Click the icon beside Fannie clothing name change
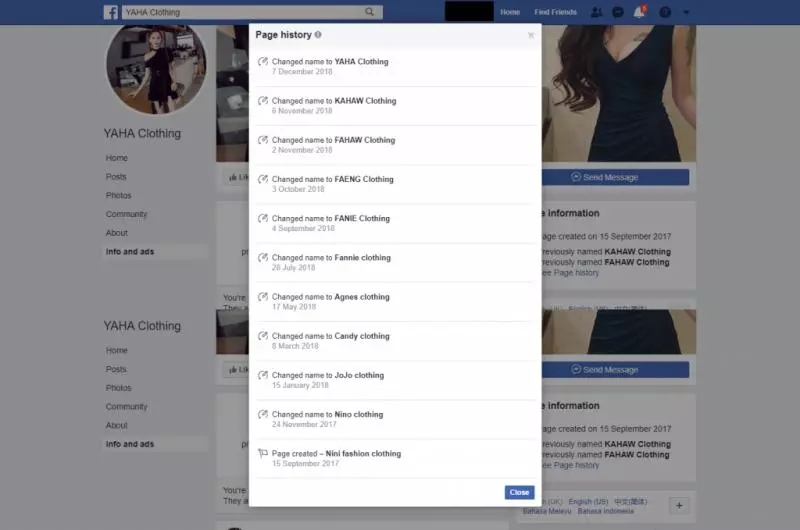Viewport: 800px width, 530px height. point(263,258)
